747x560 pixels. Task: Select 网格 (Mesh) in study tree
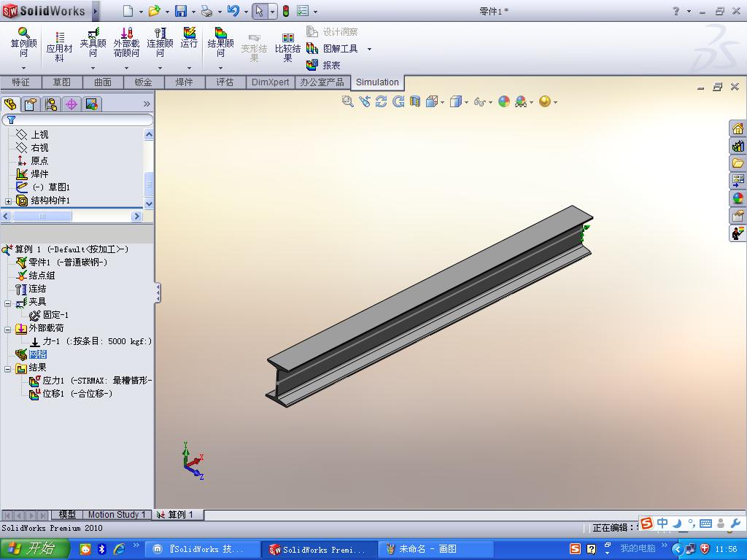pyautogui.click(x=38, y=354)
